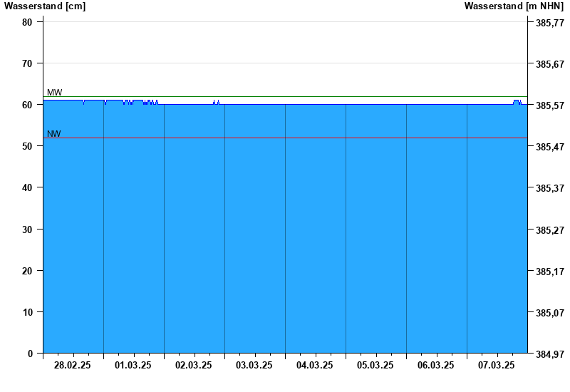The height and width of the screenshot is (392, 570).
Task: Click the 'Wasserstand [cm]' axis title
Action: (44, 6)
